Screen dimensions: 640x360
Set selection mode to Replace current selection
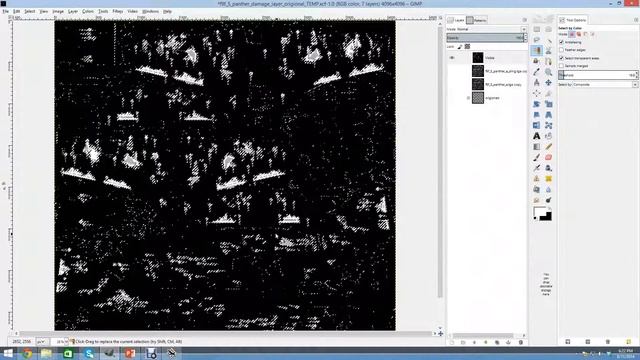coord(572,34)
